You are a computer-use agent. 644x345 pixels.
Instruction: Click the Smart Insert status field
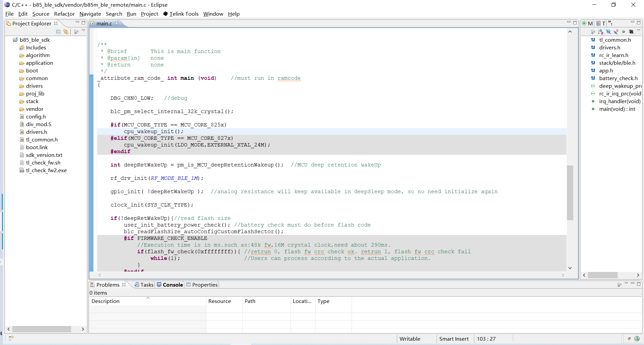pos(454,339)
